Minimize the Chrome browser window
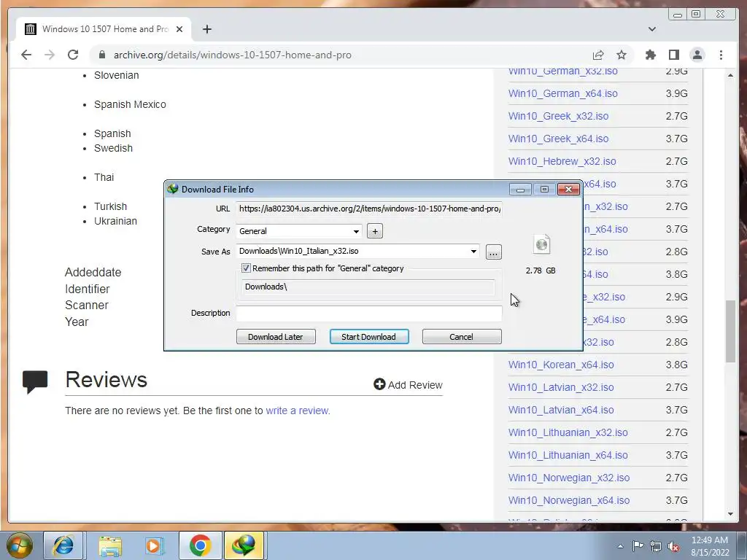This screenshot has width=747, height=560. (678, 15)
